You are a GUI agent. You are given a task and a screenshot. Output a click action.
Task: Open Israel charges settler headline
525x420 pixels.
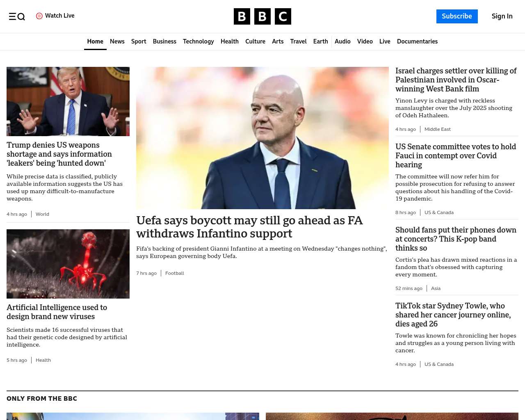tap(456, 80)
